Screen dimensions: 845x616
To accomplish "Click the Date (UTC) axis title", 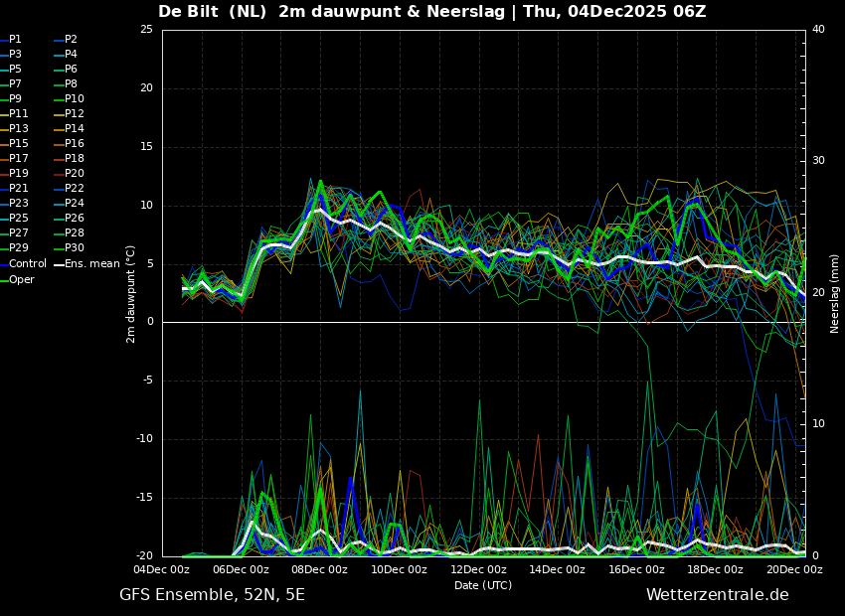I will click(x=483, y=585).
